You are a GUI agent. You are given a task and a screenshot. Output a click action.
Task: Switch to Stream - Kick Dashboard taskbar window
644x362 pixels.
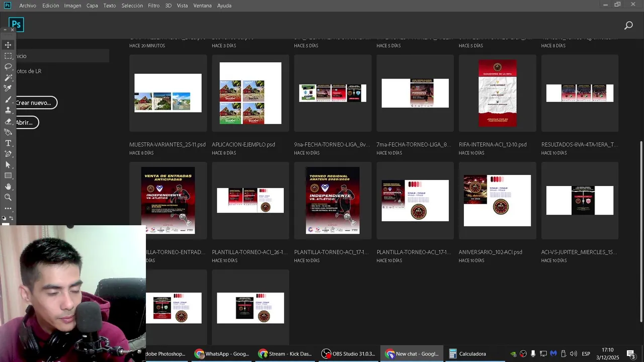[285, 354]
